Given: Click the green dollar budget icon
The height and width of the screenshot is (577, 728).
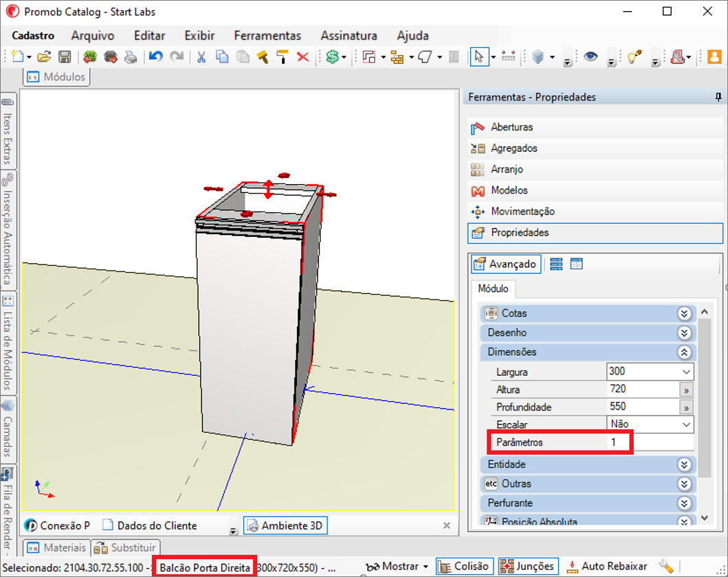Looking at the screenshot, I should point(333,57).
